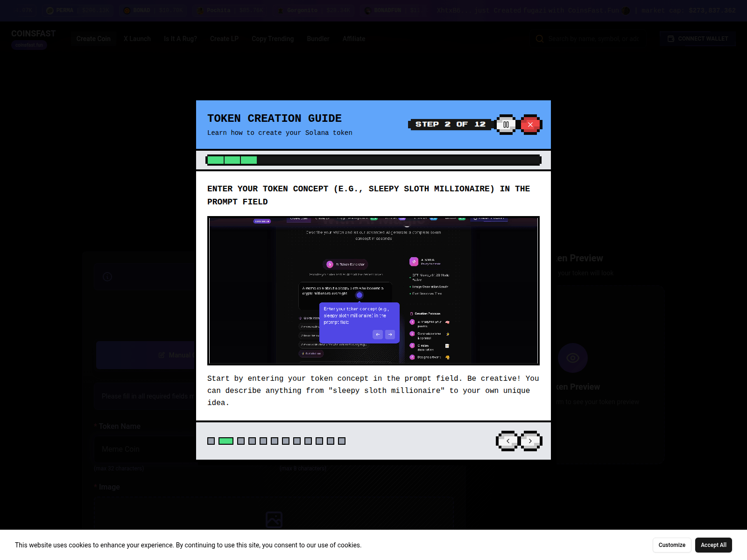This screenshot has height=560, width=747.
Task: Click the info circle icon in form
Action: tap(107, 277)
